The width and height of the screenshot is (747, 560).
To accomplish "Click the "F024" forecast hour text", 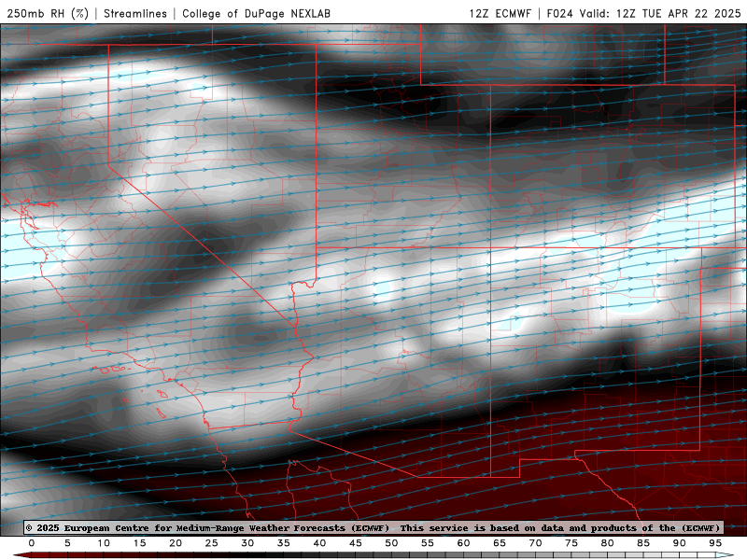I will (559, 13).
